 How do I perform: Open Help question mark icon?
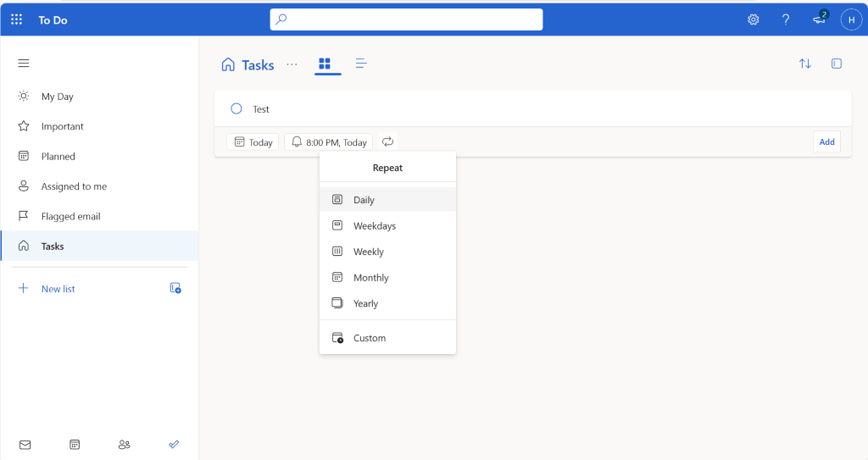pos(786,20)
